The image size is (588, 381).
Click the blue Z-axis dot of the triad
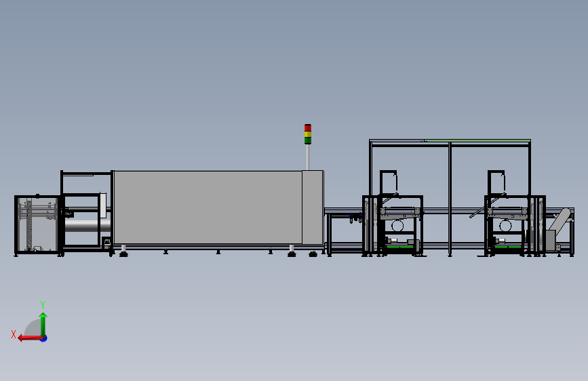click(44, 338)
